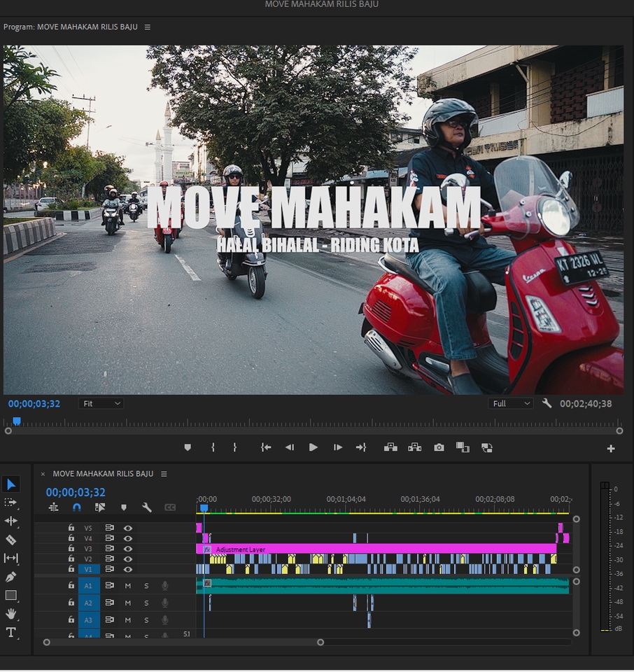Open the Fit zoom level dropdown
Viewport: 634px width, 672px height.
click(x=101, y=403)
